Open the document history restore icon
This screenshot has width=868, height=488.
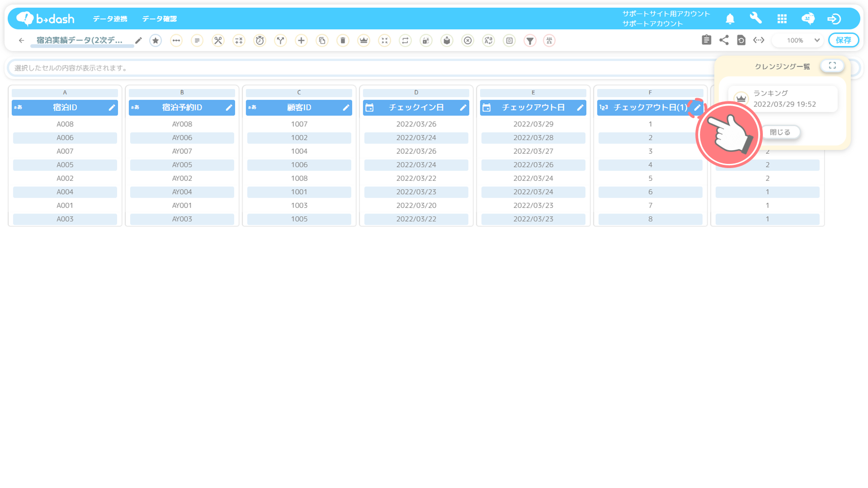click(741, 40)
